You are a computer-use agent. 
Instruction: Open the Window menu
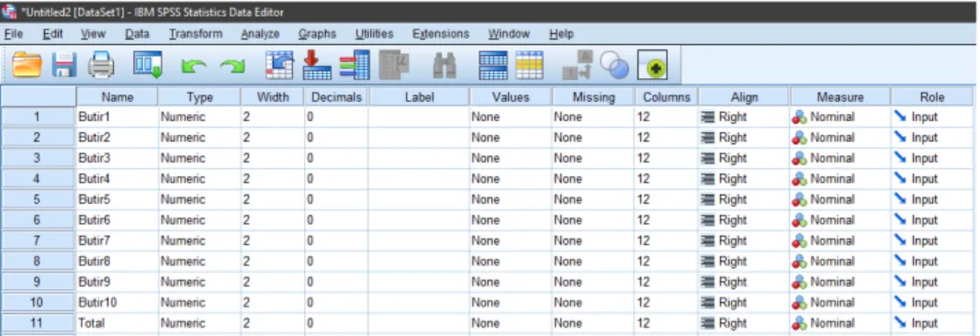pos(509,34)
